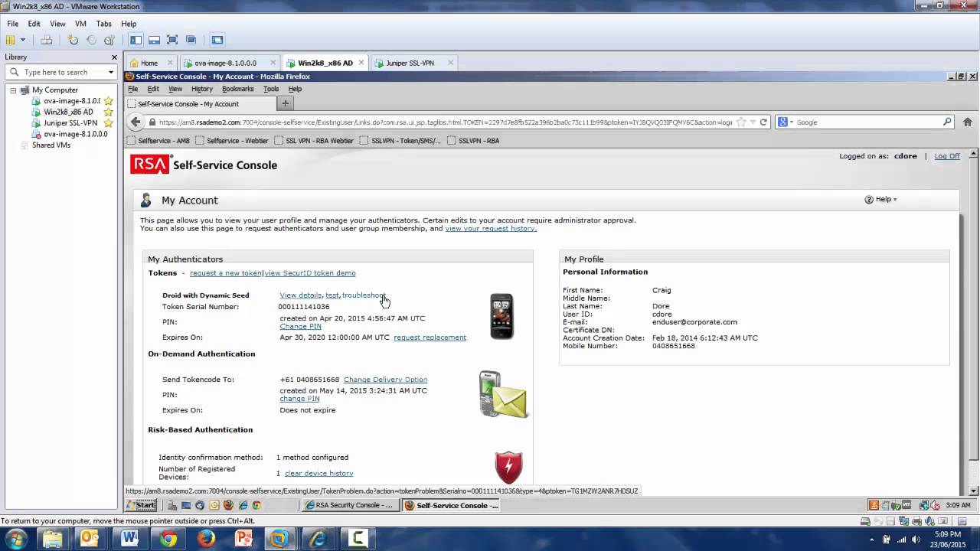Click the troubleshoot token link

[x=364, y=295]
